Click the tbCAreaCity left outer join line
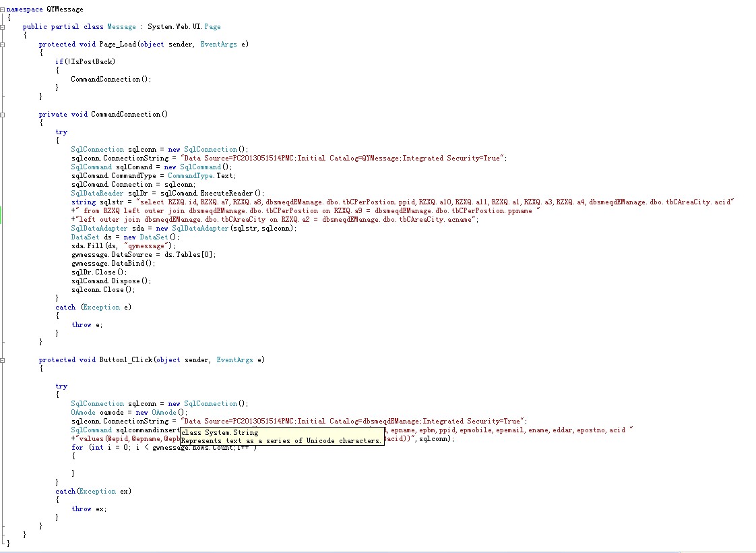 click(275, 220)
